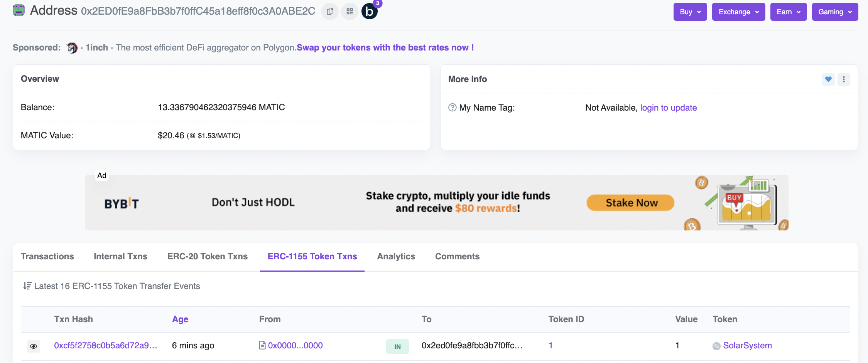Add address to favorites heart icon
This screenshot has width=868, height=363.
tap(828, 79)
